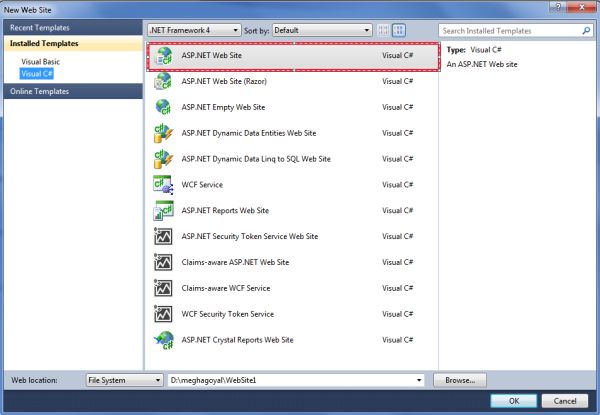Close the New Web Site dialog
The height and width of the screenshot is (415, 600).
click(582, 7)
